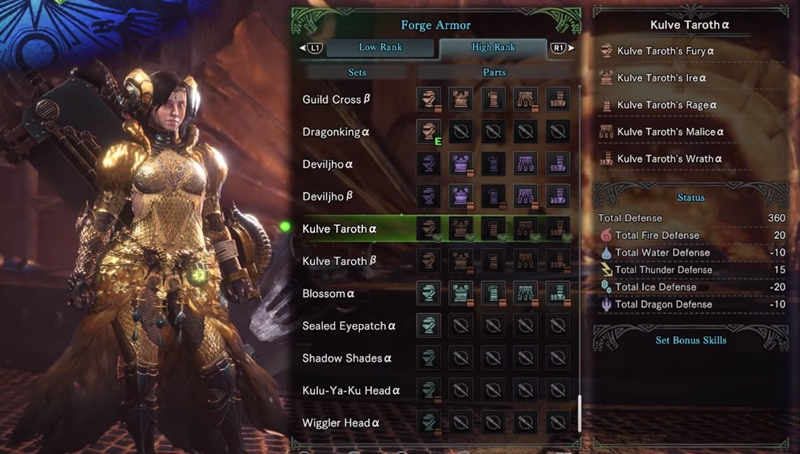Click the armor list scrollbar
Screen dimensions: 800x454
[x=579, y=413]
